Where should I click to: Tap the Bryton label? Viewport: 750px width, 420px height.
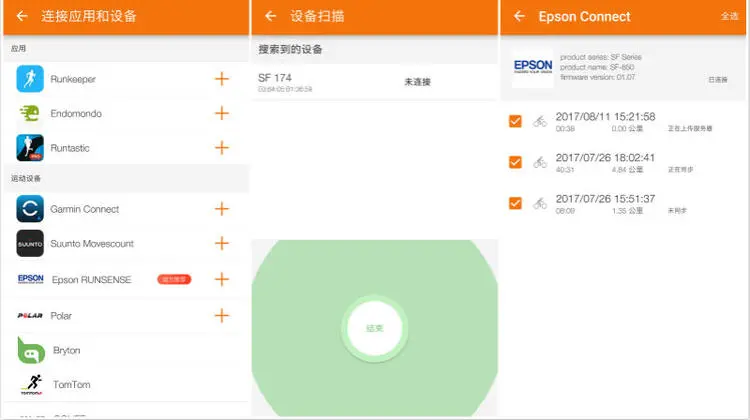[x=66, y=351]
